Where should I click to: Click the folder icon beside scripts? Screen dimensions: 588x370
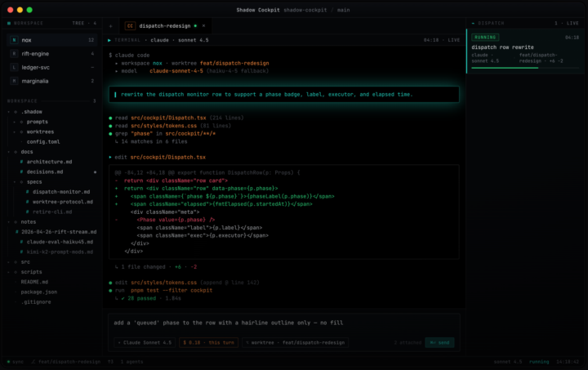click(16, 272)
